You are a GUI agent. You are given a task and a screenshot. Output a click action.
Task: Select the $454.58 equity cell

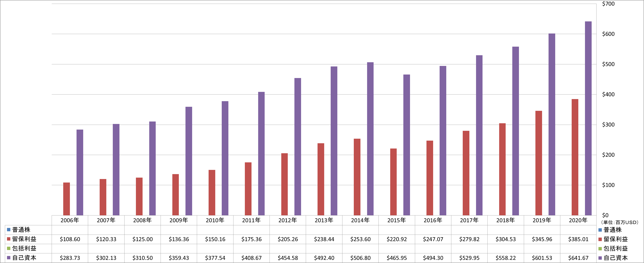coord(288,258)
